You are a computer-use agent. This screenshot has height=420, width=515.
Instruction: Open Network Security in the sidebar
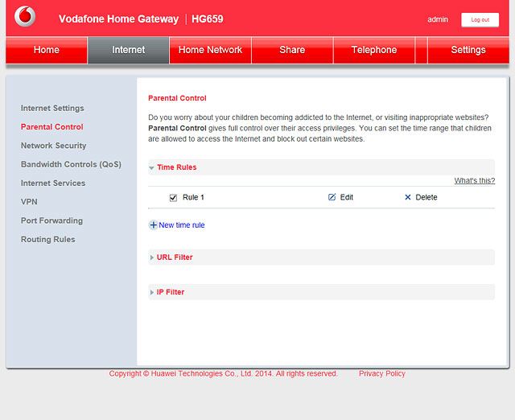tap(54, 146)
